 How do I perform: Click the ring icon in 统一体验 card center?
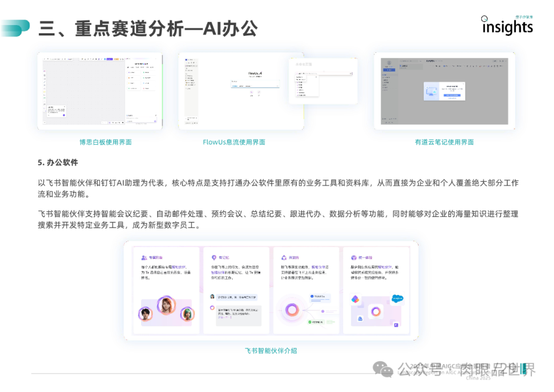tap(375, 311)
